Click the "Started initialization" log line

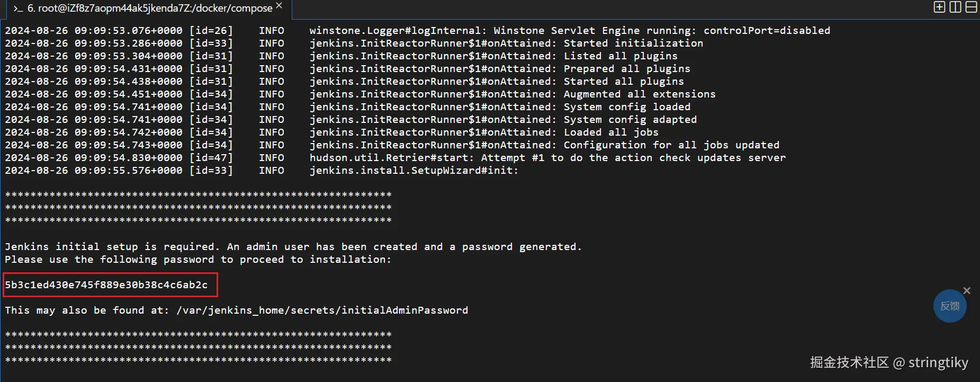pyautogui.click(x=633, y=43)
